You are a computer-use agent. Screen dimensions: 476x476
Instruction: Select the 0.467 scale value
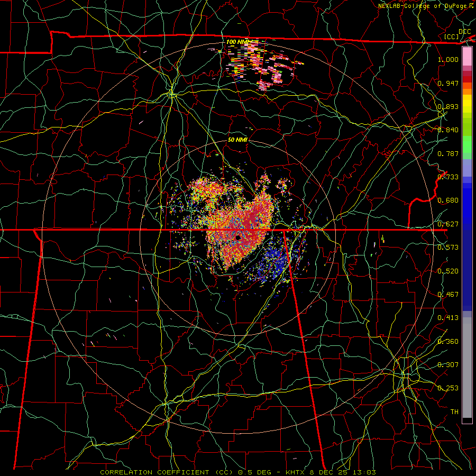(x=448, y=295)
